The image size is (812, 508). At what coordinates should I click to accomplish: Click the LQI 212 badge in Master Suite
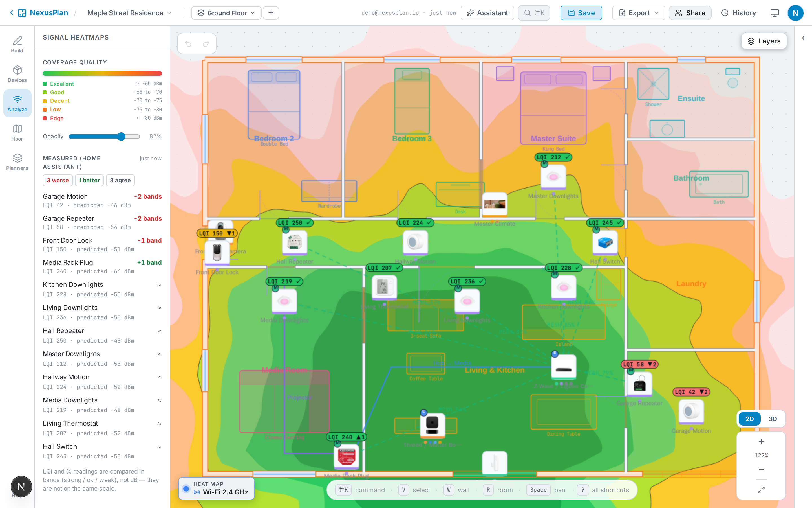tap(553, 157)
